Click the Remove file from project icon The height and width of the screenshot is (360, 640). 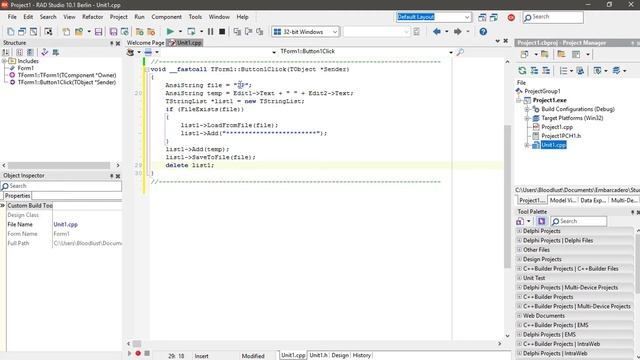[151, 31]
